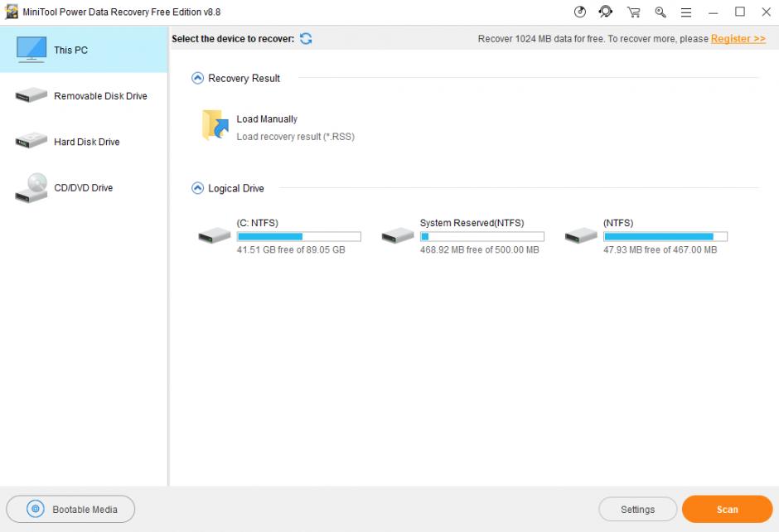Viewport: 779px width, 532px height.
Task: Select the This PC tab
Action: 84,50
